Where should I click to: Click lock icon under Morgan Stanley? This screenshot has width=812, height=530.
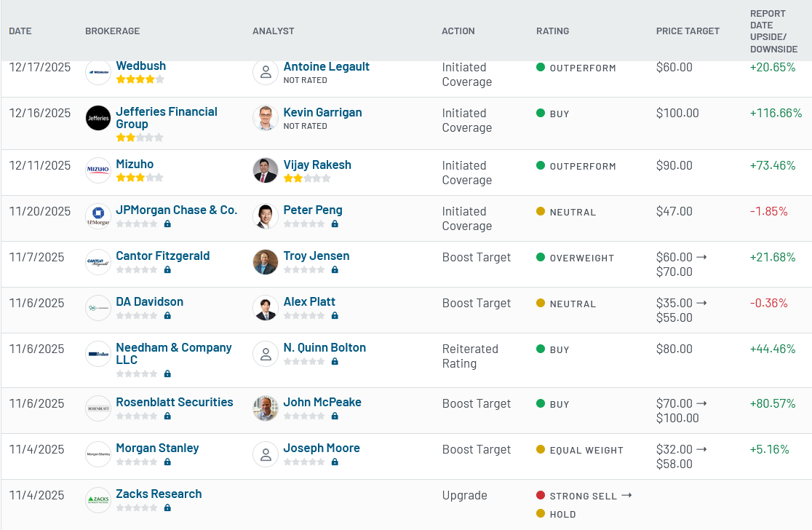[167, 462]
